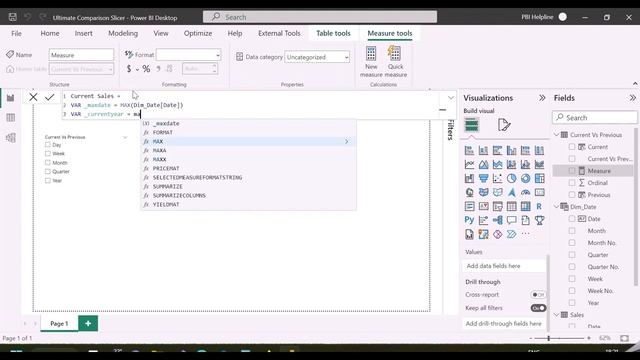The width and height of the screenshot is (640, 360).
Task: Open the Home ribbon tab
Action: [x=50, y=33]
